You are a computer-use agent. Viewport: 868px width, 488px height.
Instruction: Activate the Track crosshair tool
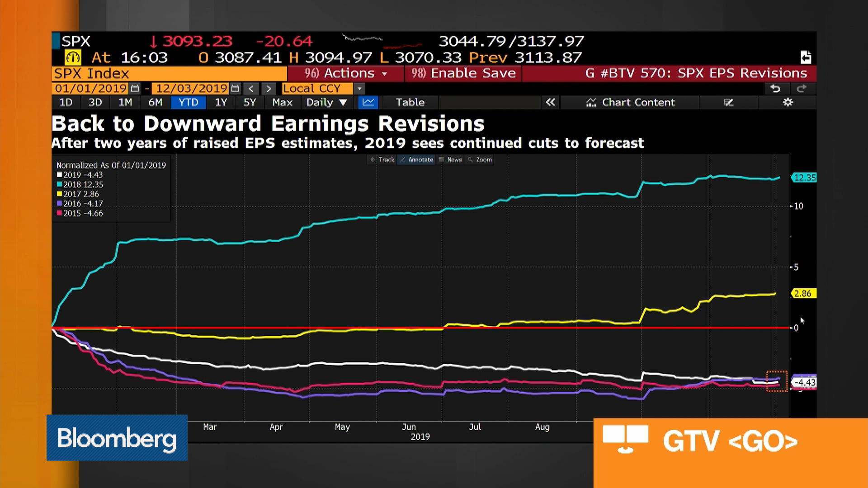(x=382, y=160)
